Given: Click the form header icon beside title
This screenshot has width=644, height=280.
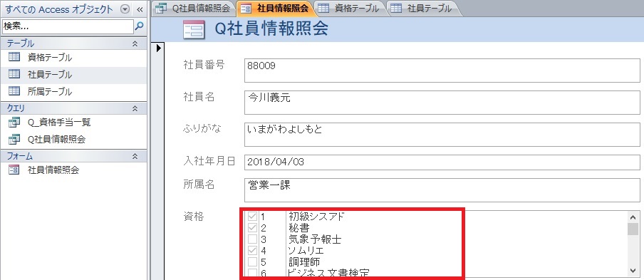Looking at the screenshot, I should click(194, 30).
